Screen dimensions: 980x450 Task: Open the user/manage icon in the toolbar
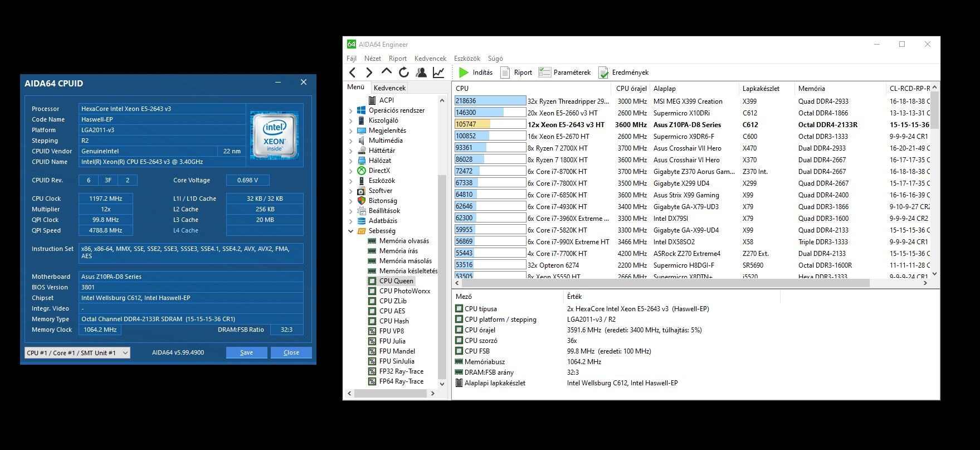[421, 72]
